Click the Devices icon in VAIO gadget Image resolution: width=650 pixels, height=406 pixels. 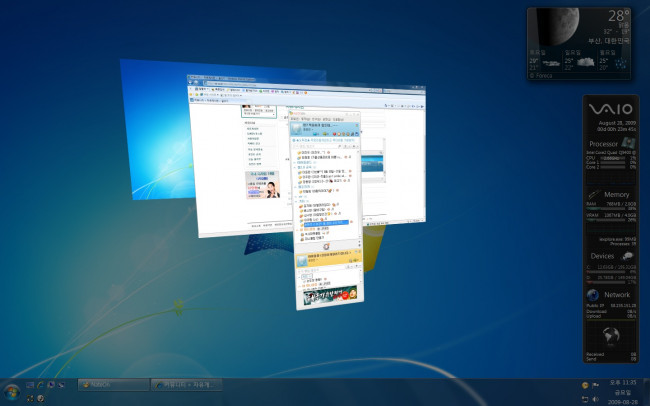click(x=627, y=257)
